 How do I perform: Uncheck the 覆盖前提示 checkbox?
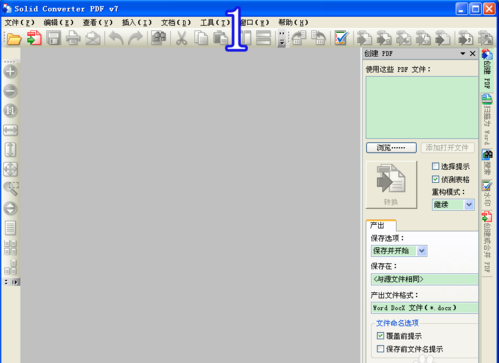coord(380,335)
